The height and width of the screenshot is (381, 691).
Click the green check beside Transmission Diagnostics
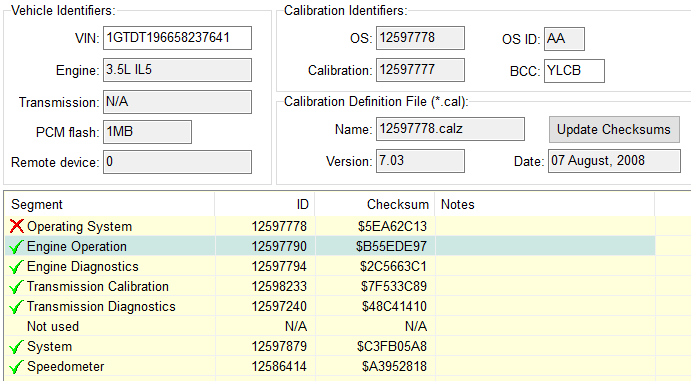tap(16, 306)
